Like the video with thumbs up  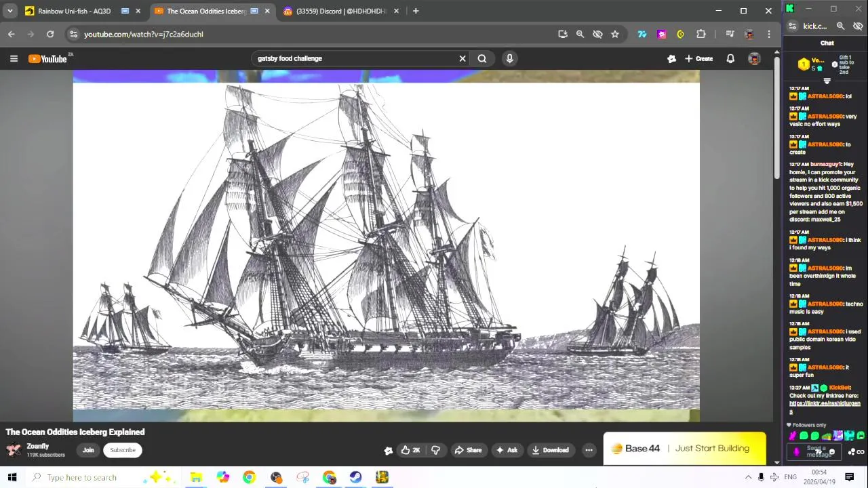pyautogui.click(x=411, y=450)
